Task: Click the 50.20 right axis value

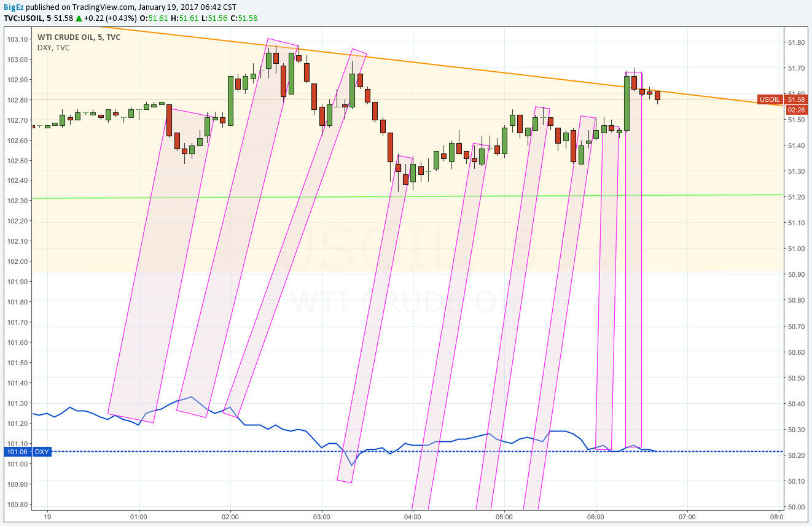Action: (x=796, y=455)
